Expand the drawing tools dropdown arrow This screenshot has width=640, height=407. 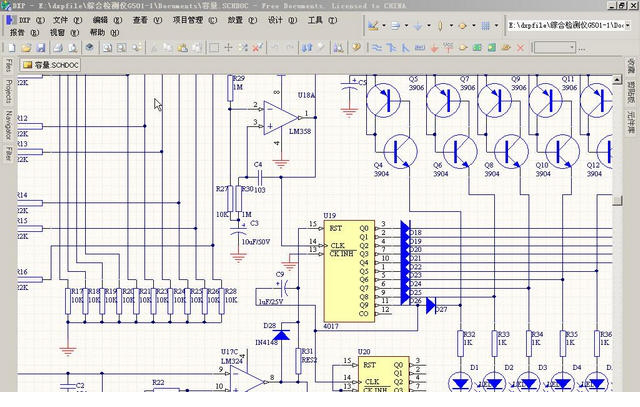(x=384, y=26)
